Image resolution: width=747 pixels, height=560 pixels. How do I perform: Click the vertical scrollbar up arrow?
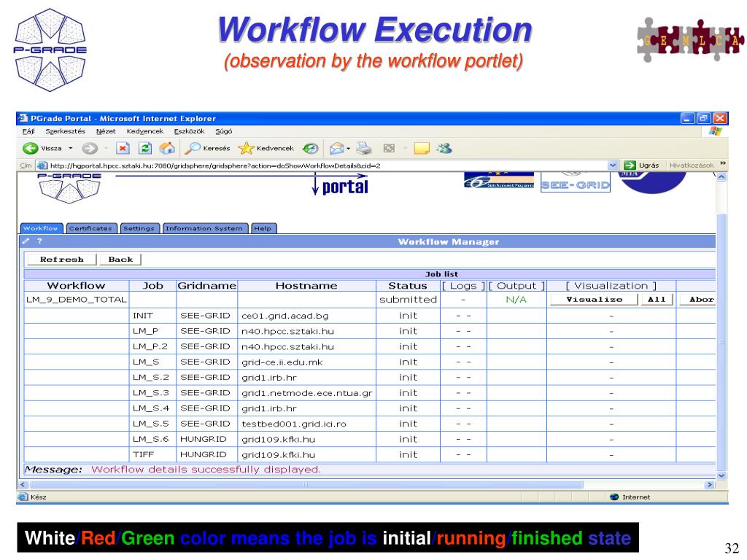coord(721,176)
